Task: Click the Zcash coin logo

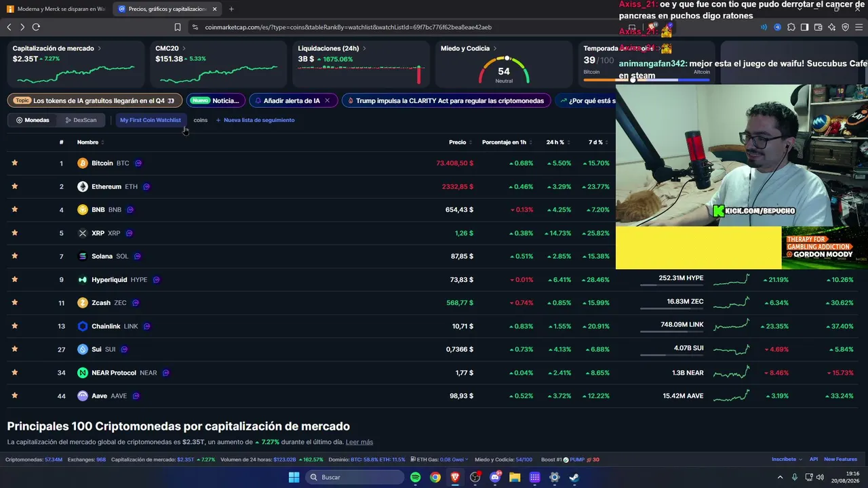Action: (83, 303)
